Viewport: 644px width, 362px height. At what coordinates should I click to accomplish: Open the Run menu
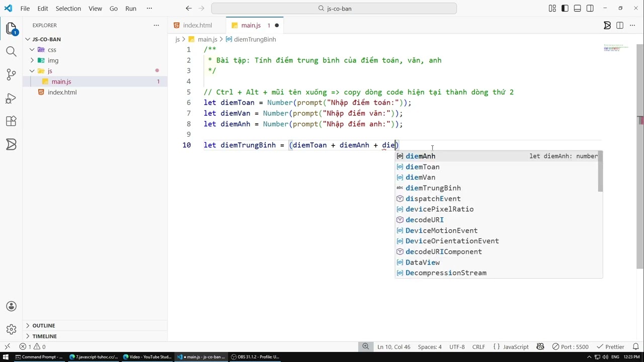(131, 8)
